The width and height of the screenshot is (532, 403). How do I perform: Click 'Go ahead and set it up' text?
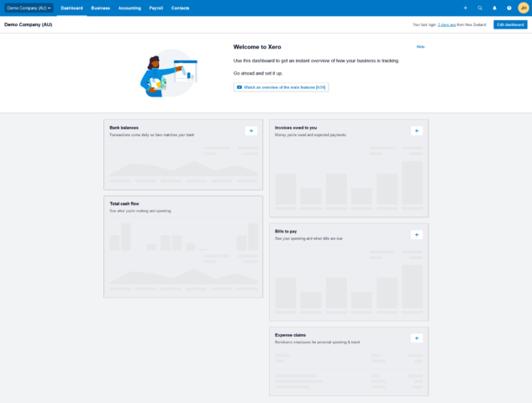(258, 73)
